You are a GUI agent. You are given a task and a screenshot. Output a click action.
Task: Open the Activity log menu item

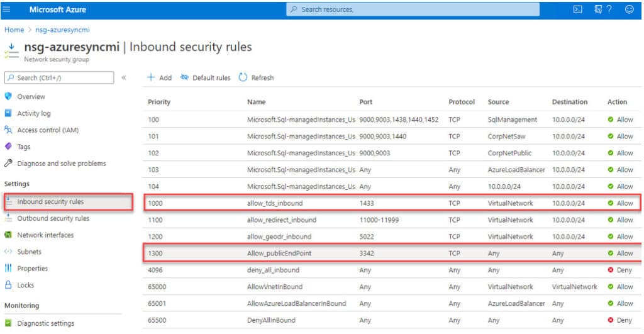tap(34, 113)
